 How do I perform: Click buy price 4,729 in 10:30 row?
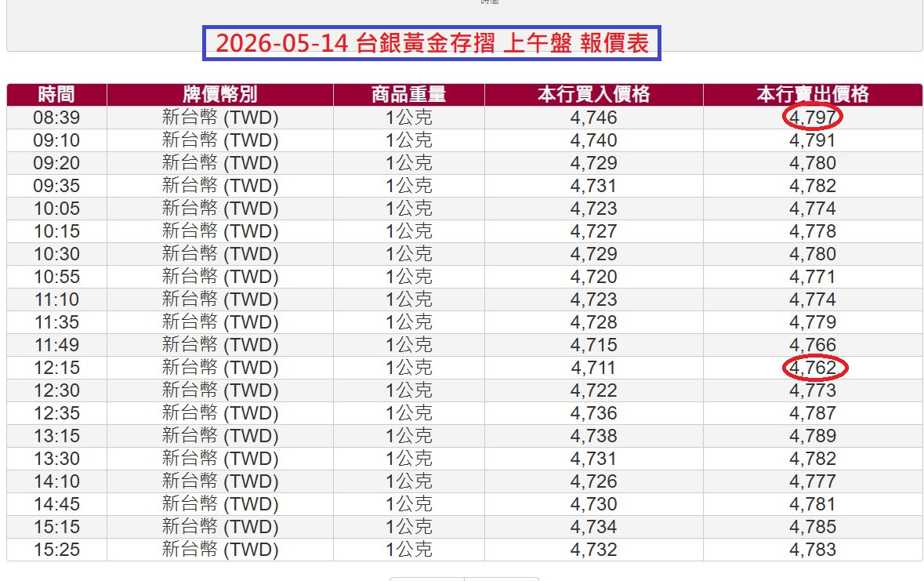point(594,253)
